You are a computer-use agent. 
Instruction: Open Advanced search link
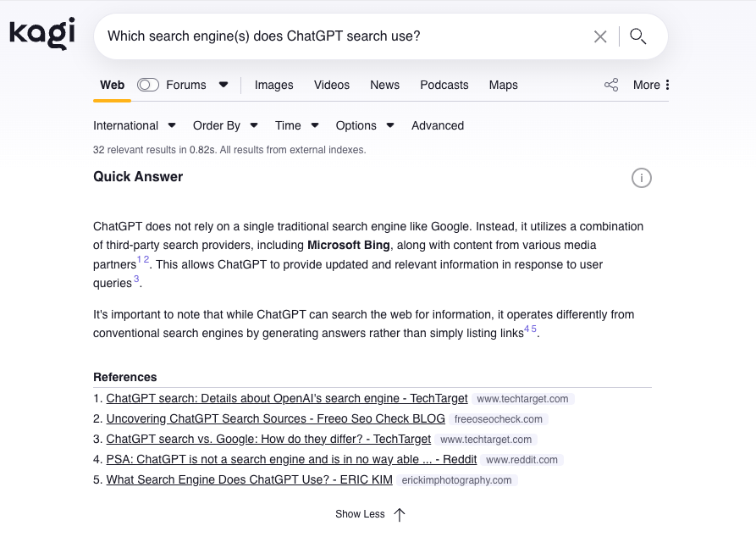coord(438,125)
